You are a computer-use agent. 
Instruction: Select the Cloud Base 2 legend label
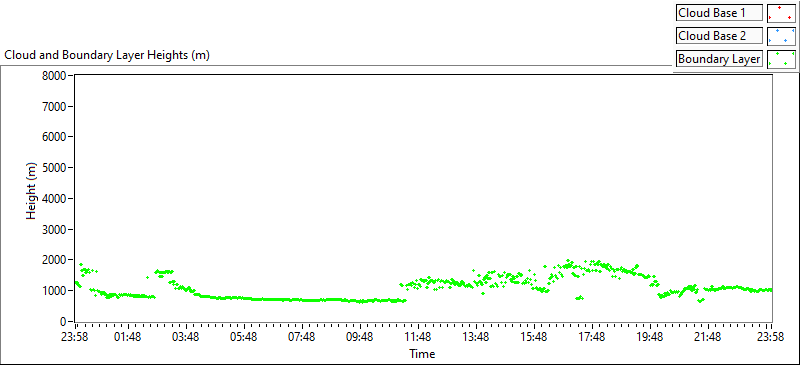click(719, 36)
